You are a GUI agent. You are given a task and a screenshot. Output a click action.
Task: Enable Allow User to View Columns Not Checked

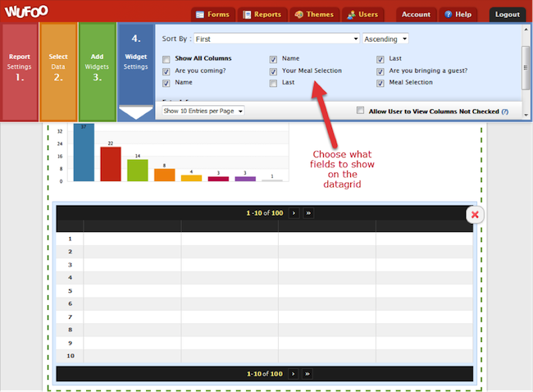[x=361, y=111]
